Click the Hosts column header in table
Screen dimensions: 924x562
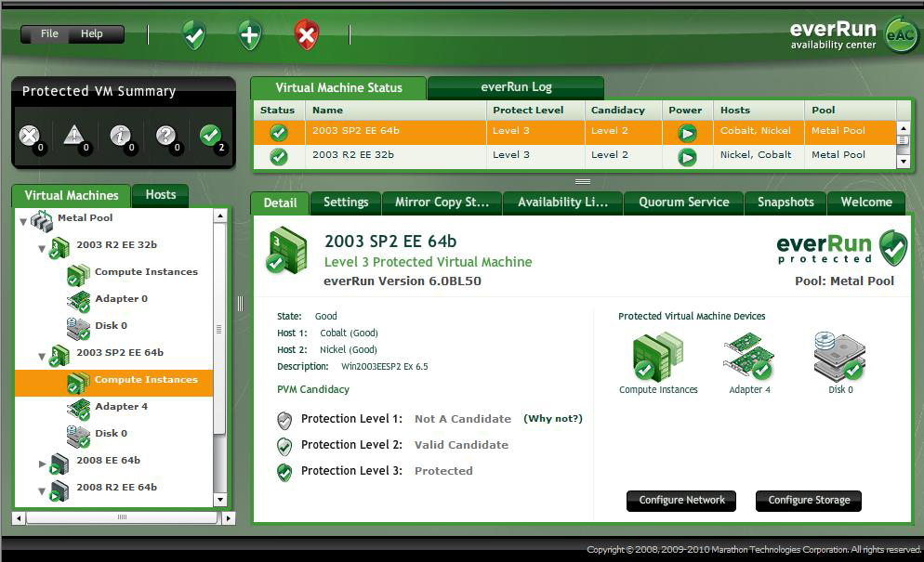[759, 111]
